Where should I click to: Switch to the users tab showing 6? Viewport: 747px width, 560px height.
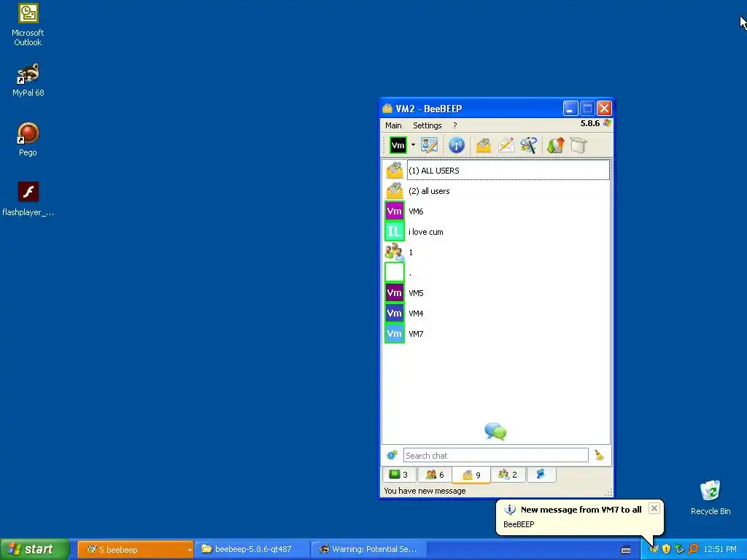(435, 474)
